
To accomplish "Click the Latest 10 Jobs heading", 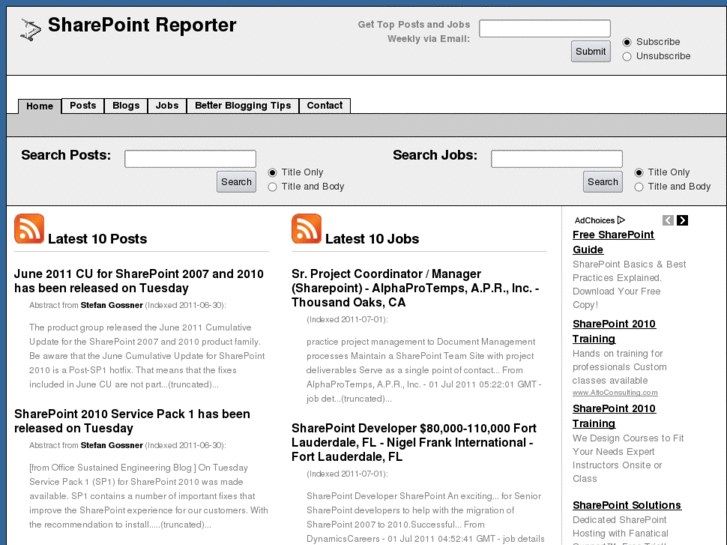I will pos(372,239).
